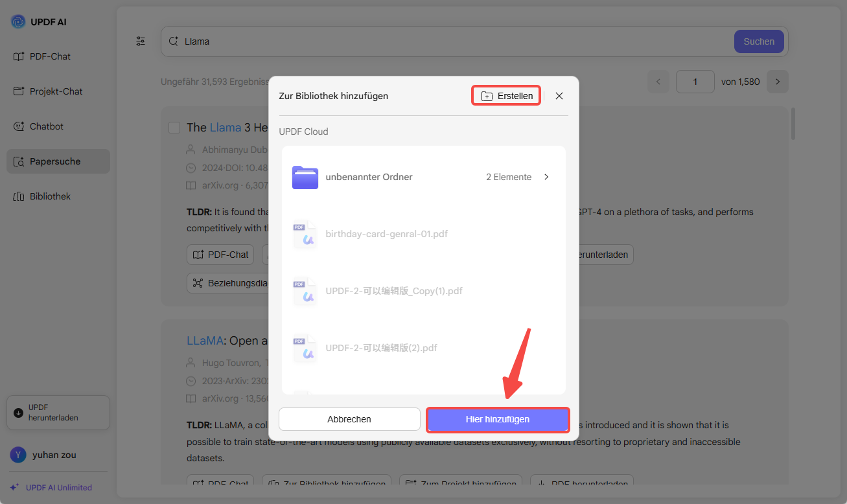Click the Abbrechen button

coord(349,419)
